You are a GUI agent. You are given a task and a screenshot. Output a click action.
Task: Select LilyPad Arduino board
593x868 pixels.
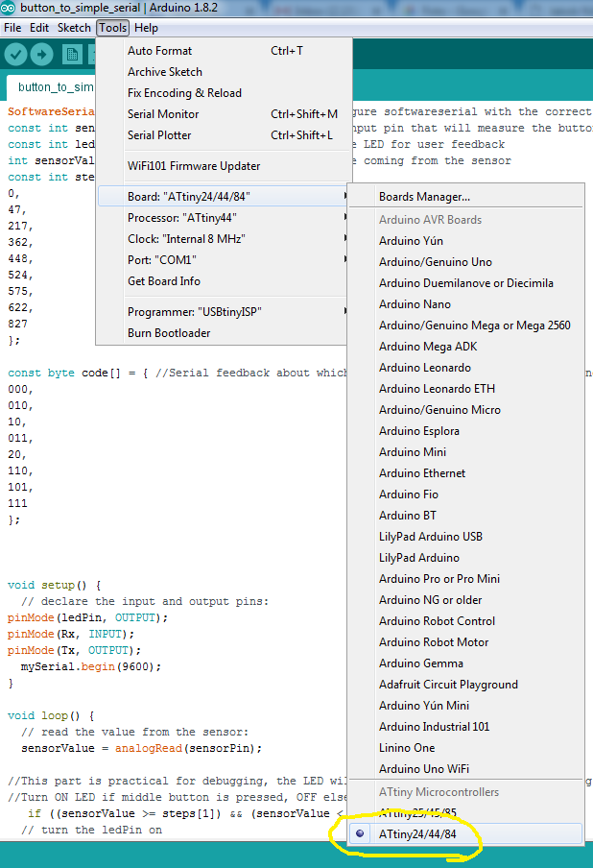coord(464,558)
